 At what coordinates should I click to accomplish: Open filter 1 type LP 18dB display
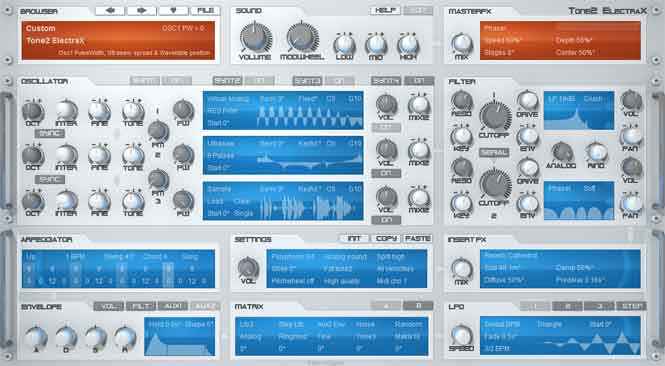click(x=579, y=110)
